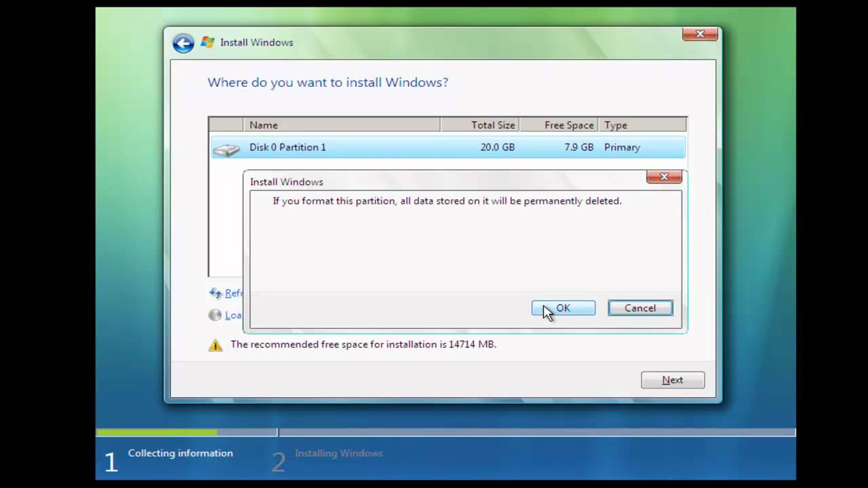Image resolution: width=868 pixels, height=488 pixels.
Task: Click the Load Driver disc icon
Action: [x=215, y=315]
